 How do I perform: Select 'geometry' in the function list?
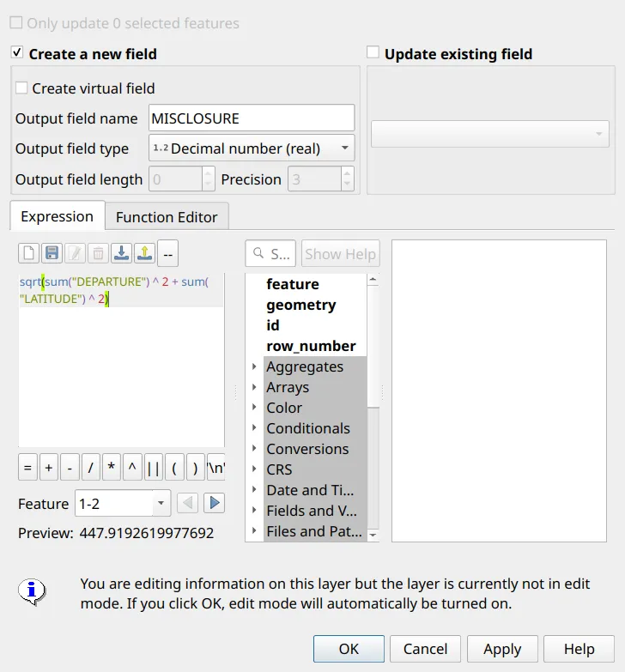pos(301,305)
